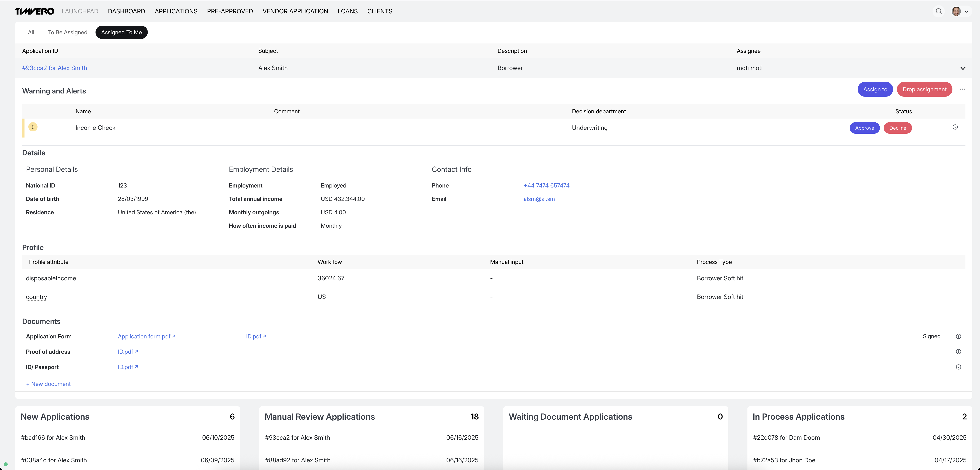Select the All filter tab
The height and width of the screenshot is (470, 980).
tap(31, 32)
